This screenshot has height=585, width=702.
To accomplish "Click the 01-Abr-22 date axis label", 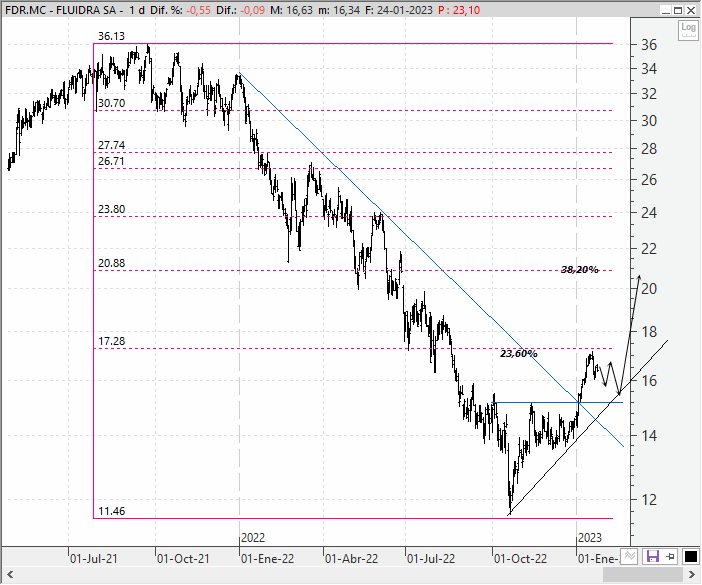I will pyautogui.click(x=351, y=559).
